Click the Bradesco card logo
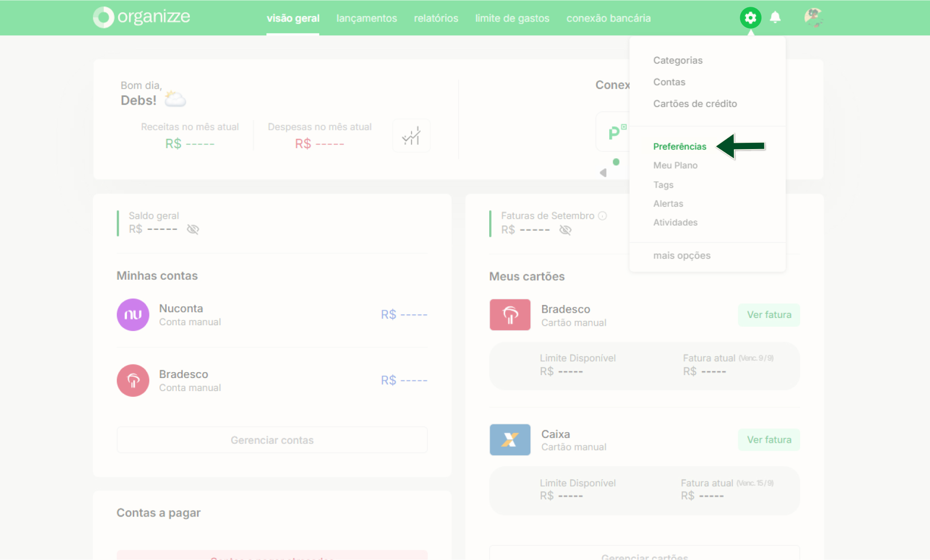The height and width of the screenshot is (560, 930). point(510,315)
